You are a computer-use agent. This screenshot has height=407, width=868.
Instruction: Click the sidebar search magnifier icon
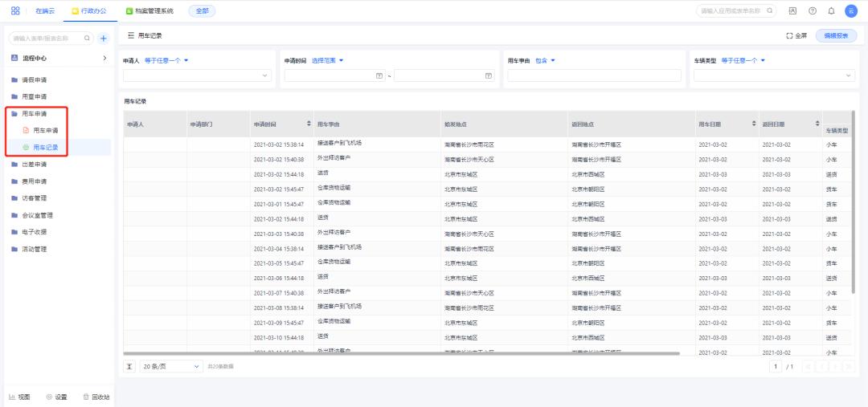point(87,39)
